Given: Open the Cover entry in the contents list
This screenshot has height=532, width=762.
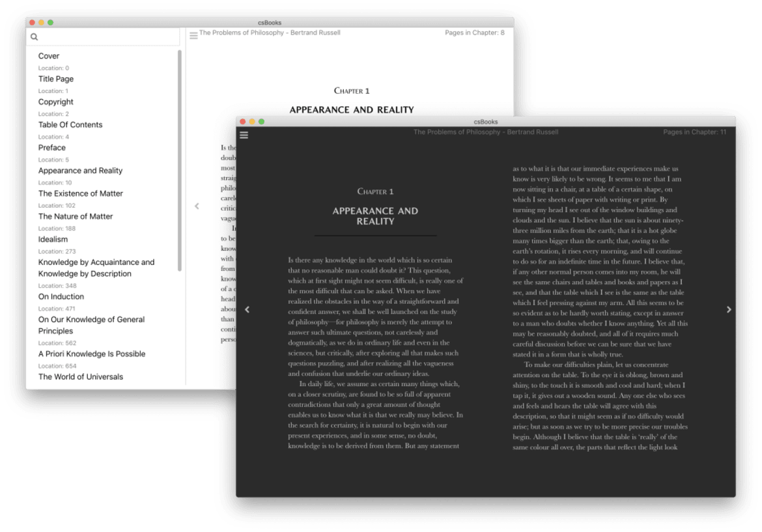Looking at the screenshot, I should (x=48, y=56).
